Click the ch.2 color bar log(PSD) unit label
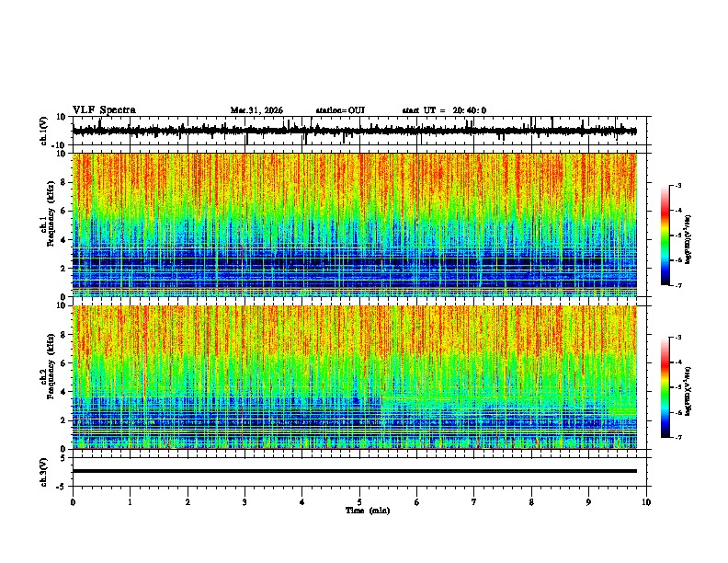Viewport: 728px width, 563px height. 688,391
